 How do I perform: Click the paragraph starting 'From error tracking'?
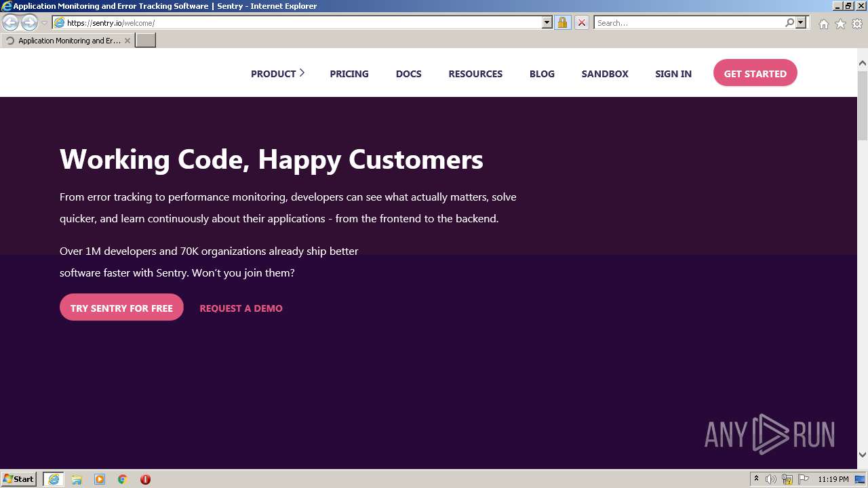click(288, 207)
